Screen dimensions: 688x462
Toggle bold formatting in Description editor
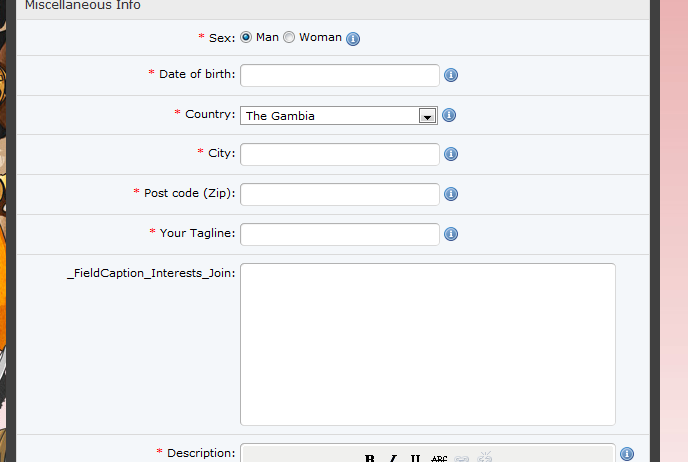click(x=370, y=459)
